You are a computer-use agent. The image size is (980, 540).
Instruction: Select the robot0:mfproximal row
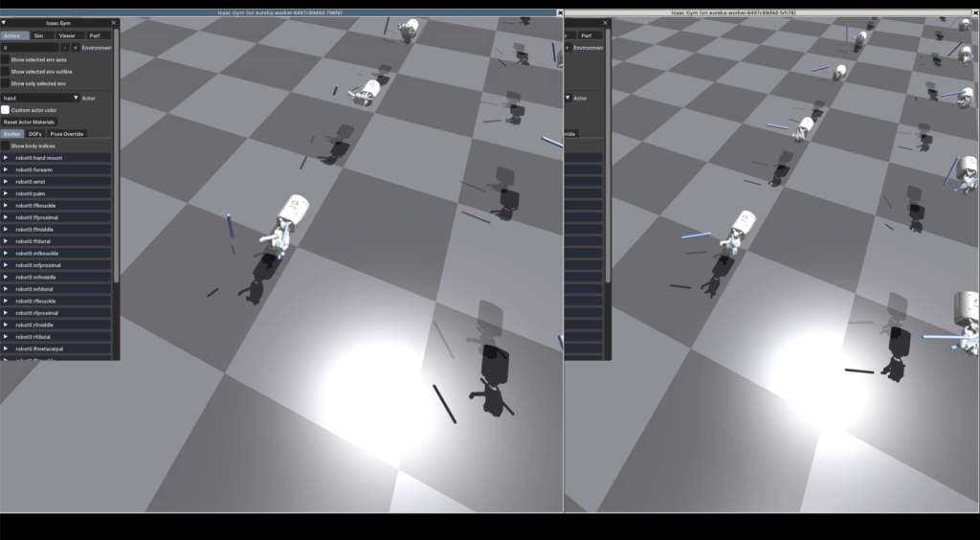point(56,265)
